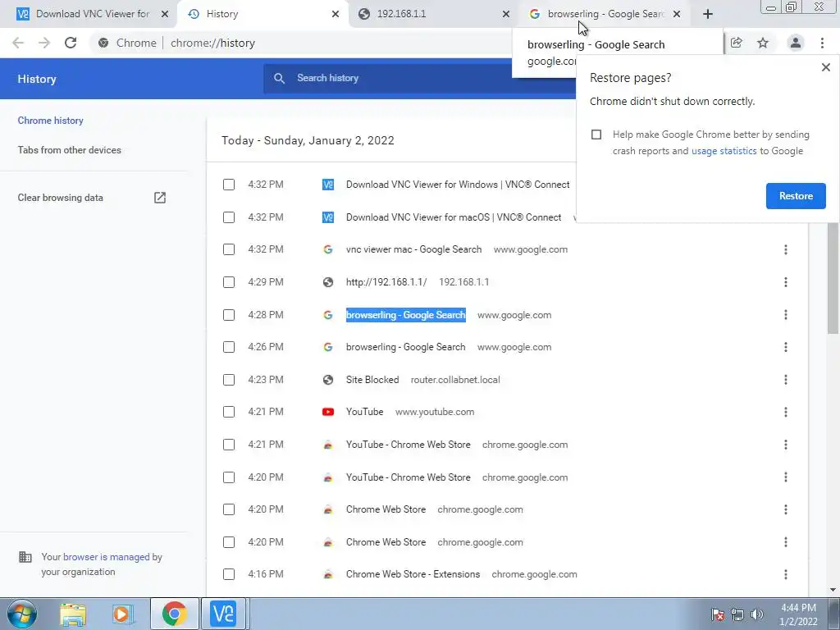Open more actions for 4:26 PM browserling entry

785,347
